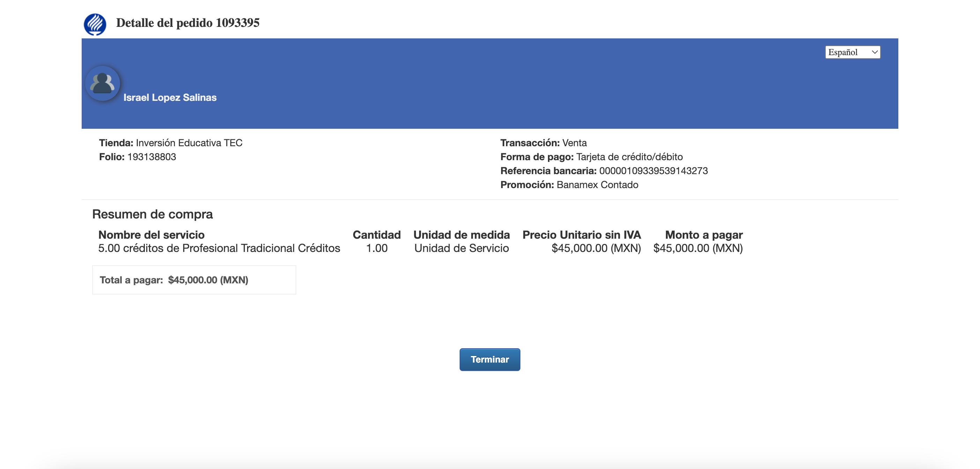Click the Total a pagar amount box
The image size is (980, 469).
[194, 280]
